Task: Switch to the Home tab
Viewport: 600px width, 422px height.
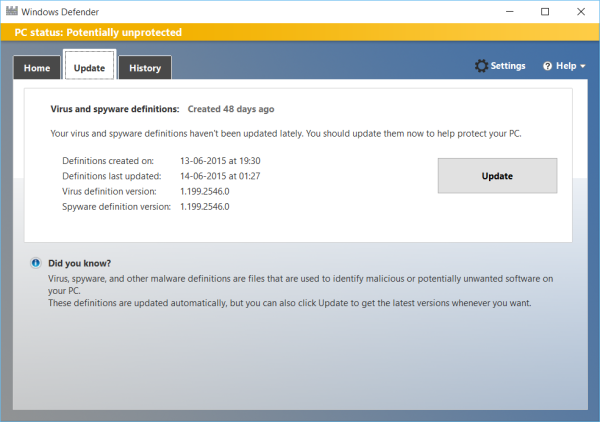Action: pos(37,68)
